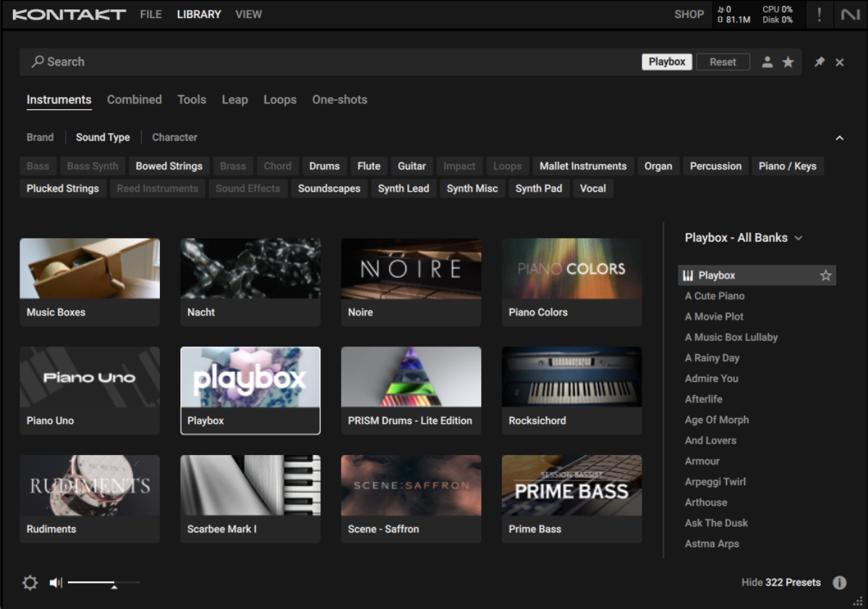The image size is (868, 609).
Task: Toggle the Organ tag
Action: click(x=658, y=166)
